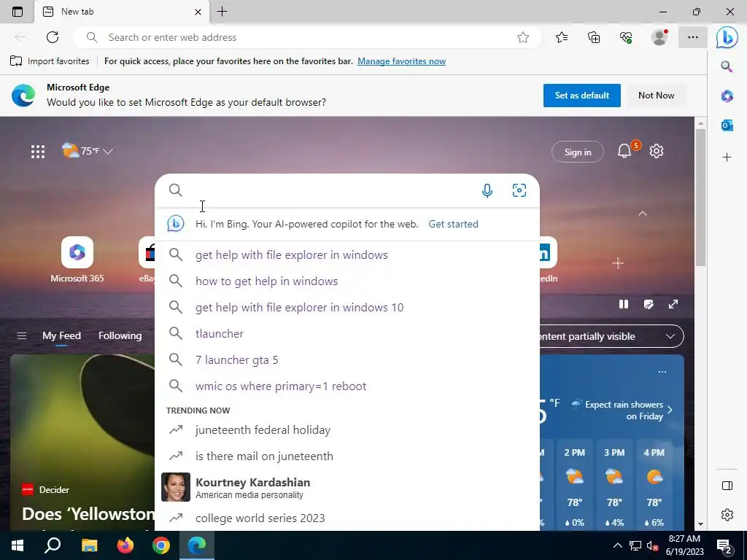Open Settings and more ellipsis menu

(693, 37)
